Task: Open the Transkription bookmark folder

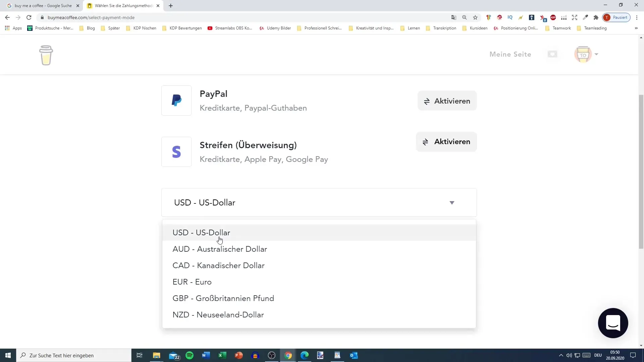Action: [441, 28]
